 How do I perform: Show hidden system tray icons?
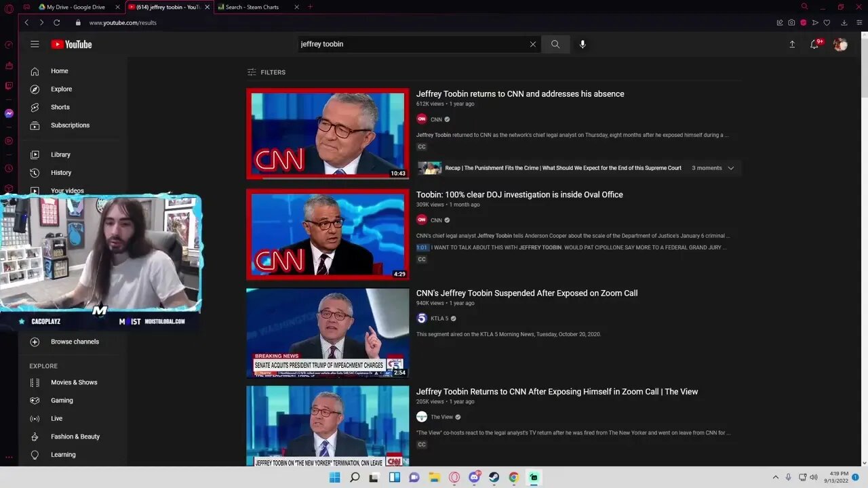pos(776,477)
